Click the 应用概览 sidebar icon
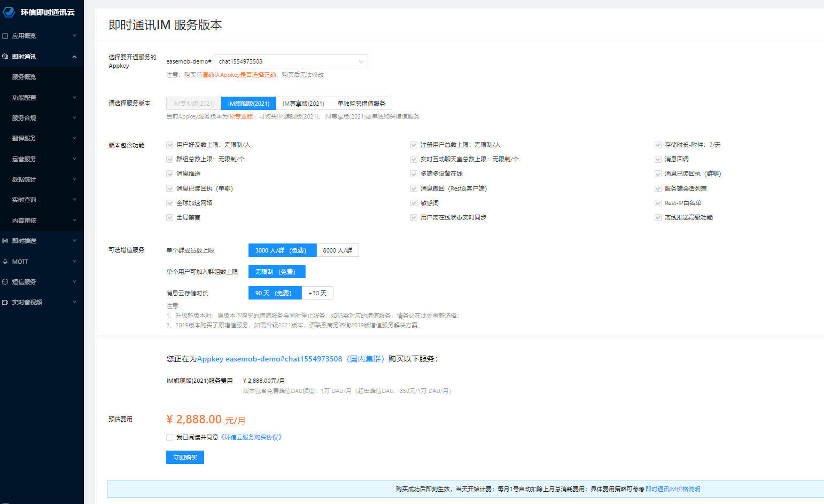Image resolution: width=824 pixels, height=504 pixels. 5,36
